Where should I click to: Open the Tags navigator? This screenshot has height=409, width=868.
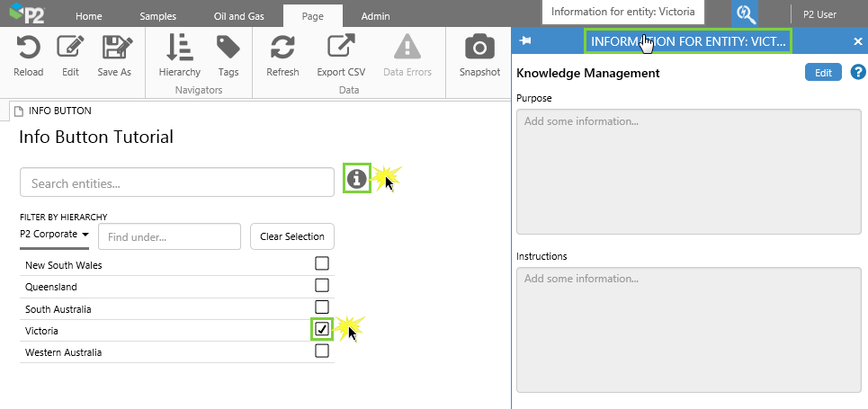(228, 48)
